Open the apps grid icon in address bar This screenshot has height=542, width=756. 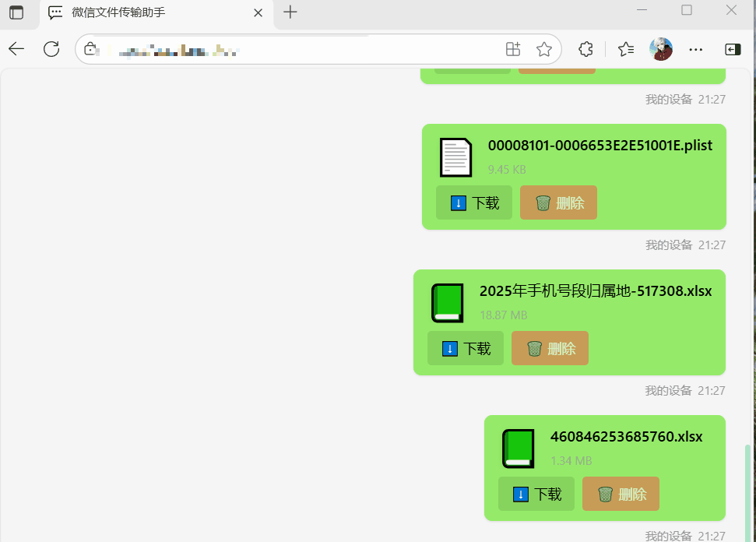513,49
